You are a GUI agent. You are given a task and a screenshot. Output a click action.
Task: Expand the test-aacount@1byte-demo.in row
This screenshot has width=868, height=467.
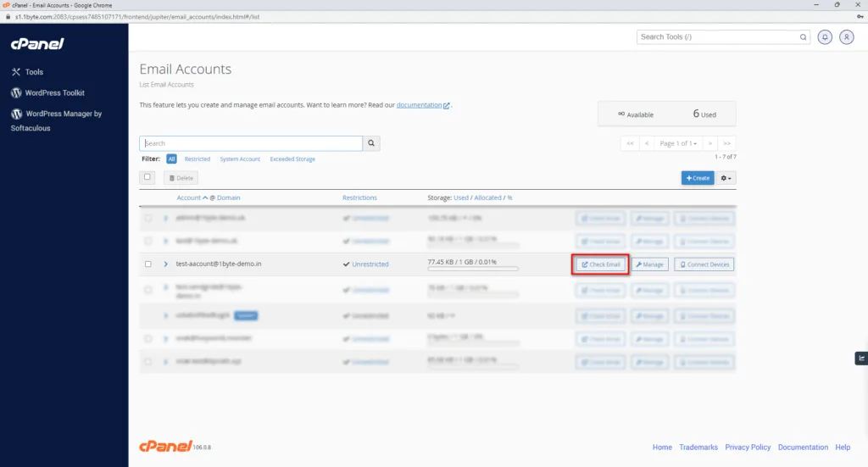pyautogui.click(x=165, y=264)
